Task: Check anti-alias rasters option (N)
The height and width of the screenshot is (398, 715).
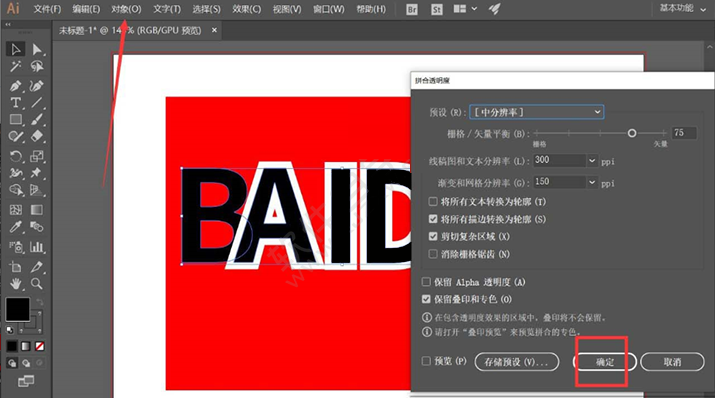Action: coord(433,254)
